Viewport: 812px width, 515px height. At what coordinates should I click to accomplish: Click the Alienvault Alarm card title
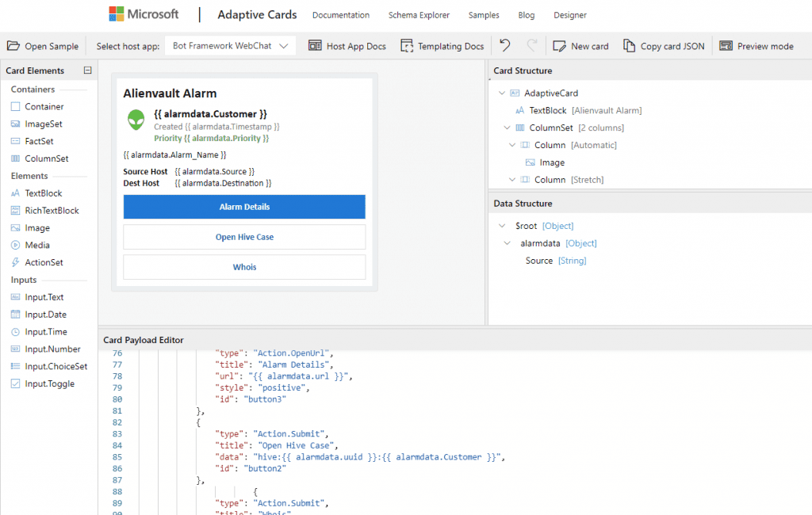(170, 93)
